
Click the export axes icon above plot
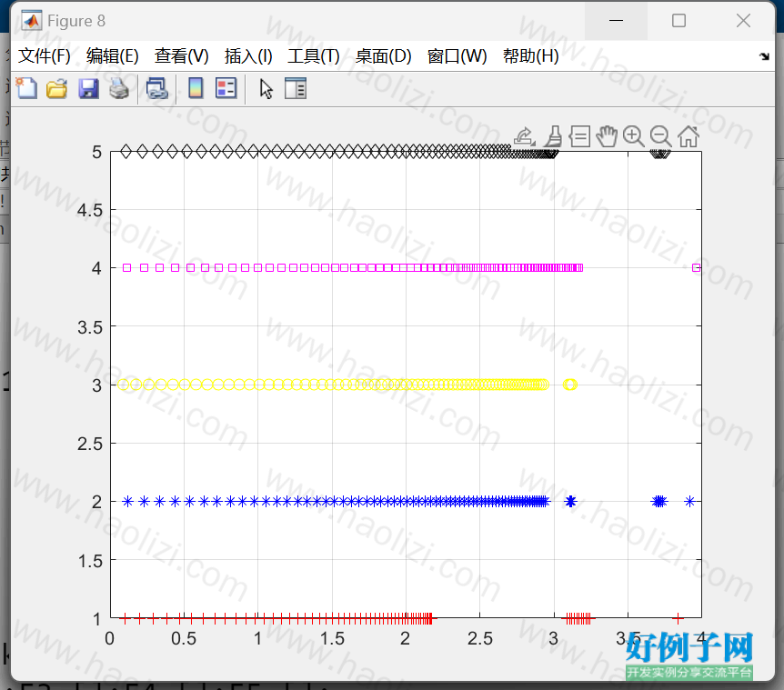point(525,136)
